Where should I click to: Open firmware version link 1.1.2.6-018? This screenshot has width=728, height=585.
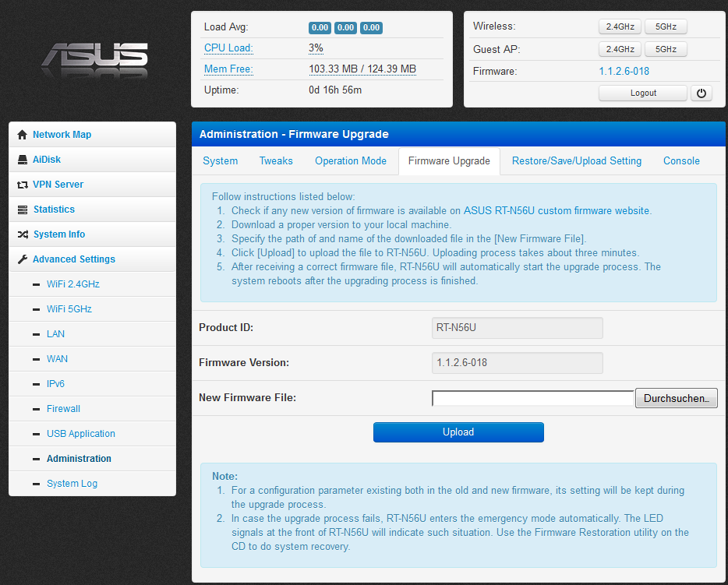coord(624,72)
